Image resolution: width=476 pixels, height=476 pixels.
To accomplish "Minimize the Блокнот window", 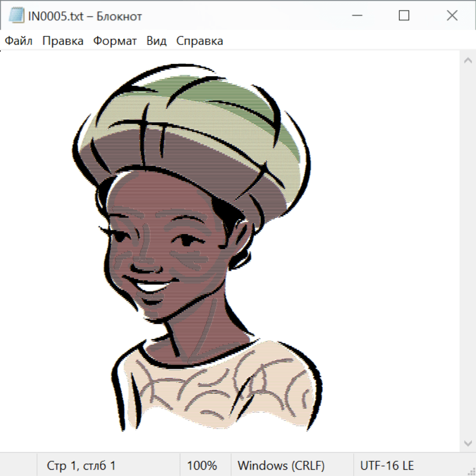I will 356,16.
